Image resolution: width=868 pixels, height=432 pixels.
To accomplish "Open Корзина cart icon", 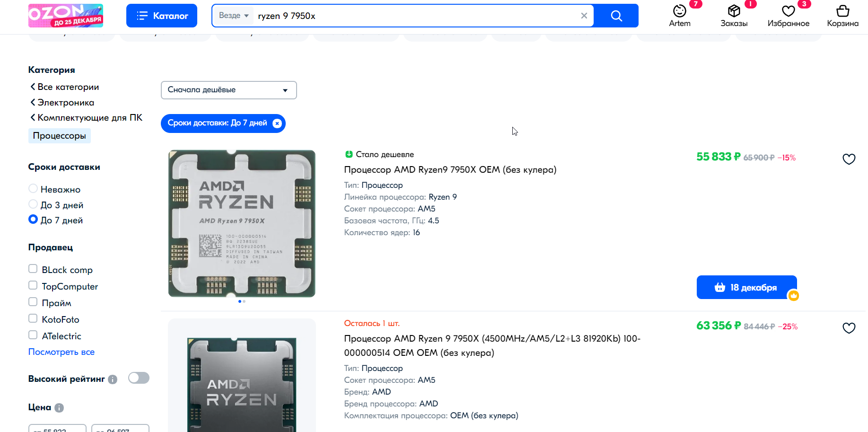I will click(x=843, y=16).
